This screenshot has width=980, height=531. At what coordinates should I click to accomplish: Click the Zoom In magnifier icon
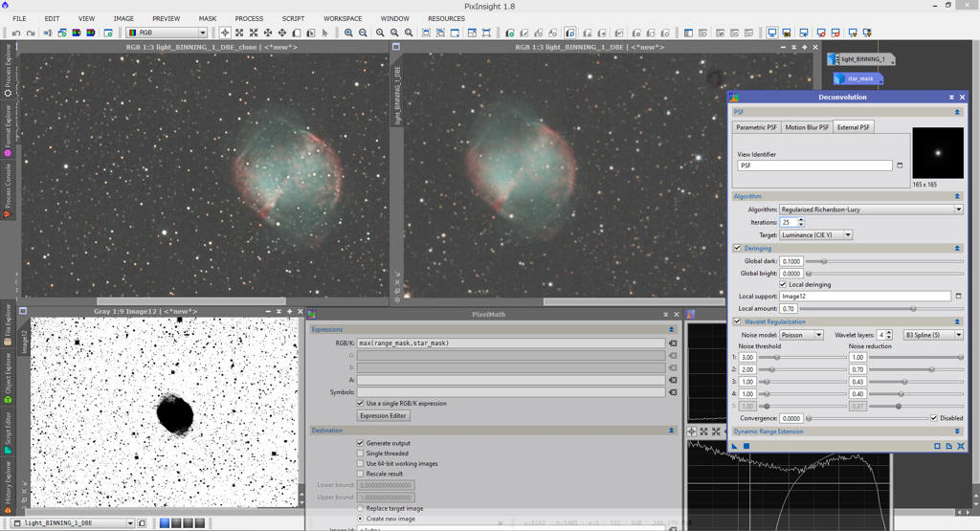click(348, 33)
